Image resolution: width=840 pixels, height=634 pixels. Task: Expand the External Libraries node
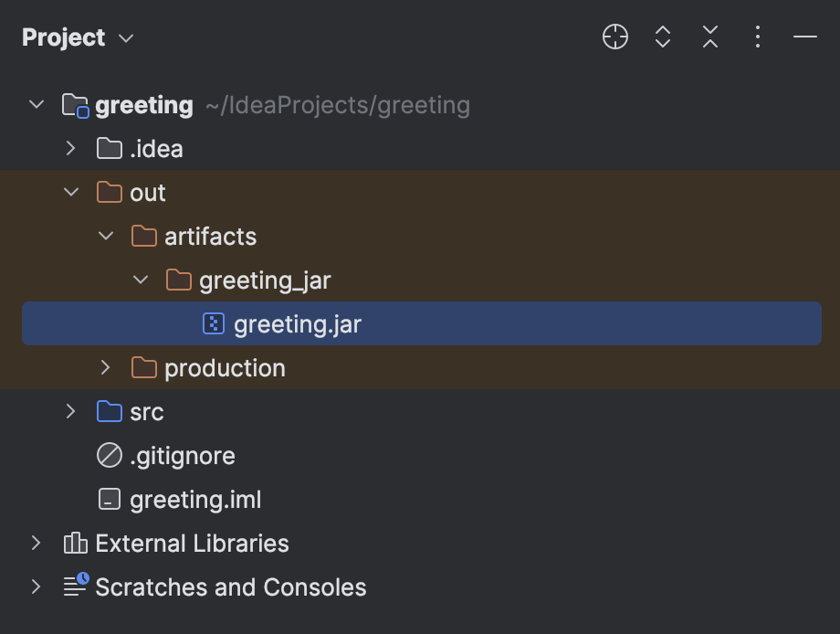pos(37,544)
